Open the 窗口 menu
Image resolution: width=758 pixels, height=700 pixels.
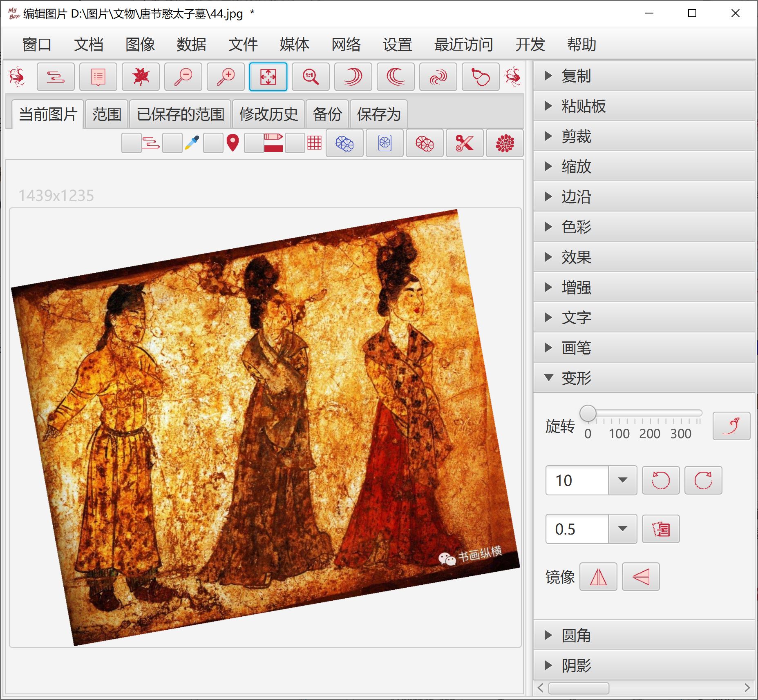37,45
